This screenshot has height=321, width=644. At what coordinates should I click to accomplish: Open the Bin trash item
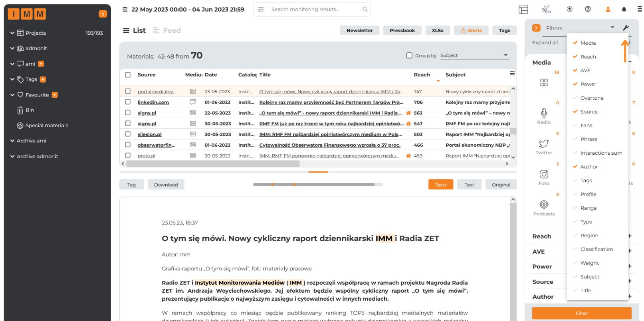coord(25,110)
